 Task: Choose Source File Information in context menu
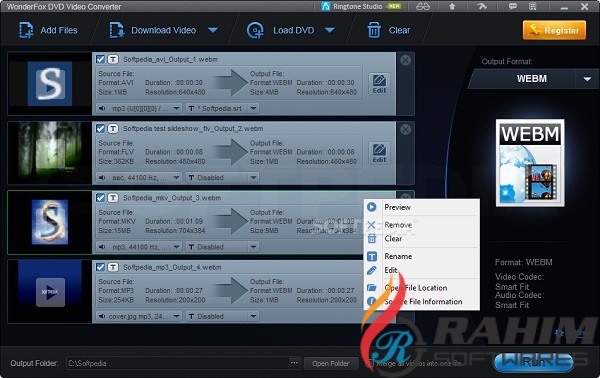coord(421,301)
